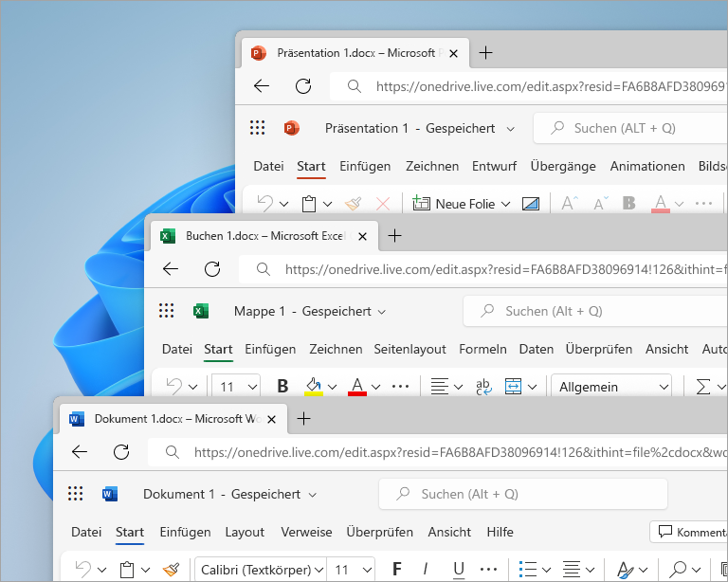728x582 pixels.
Task: Open the Übergänge tab in PowerPoint
Action: 563,166
